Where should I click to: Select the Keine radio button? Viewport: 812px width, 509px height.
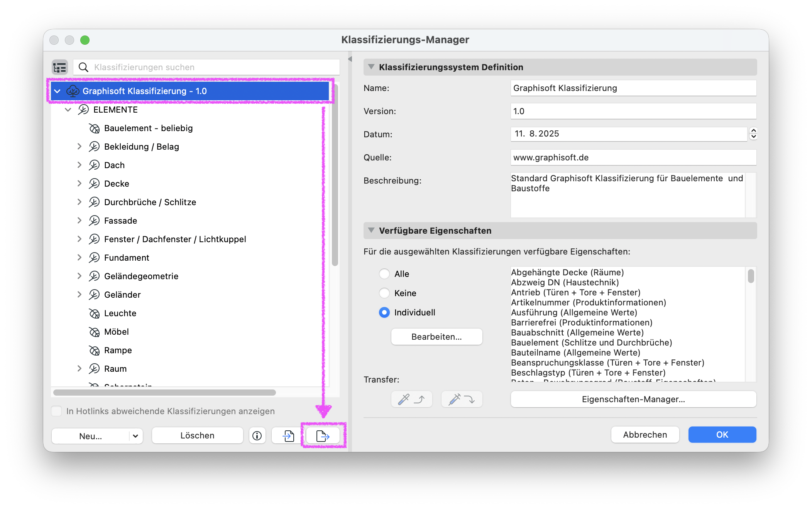[x=384, y=293]
